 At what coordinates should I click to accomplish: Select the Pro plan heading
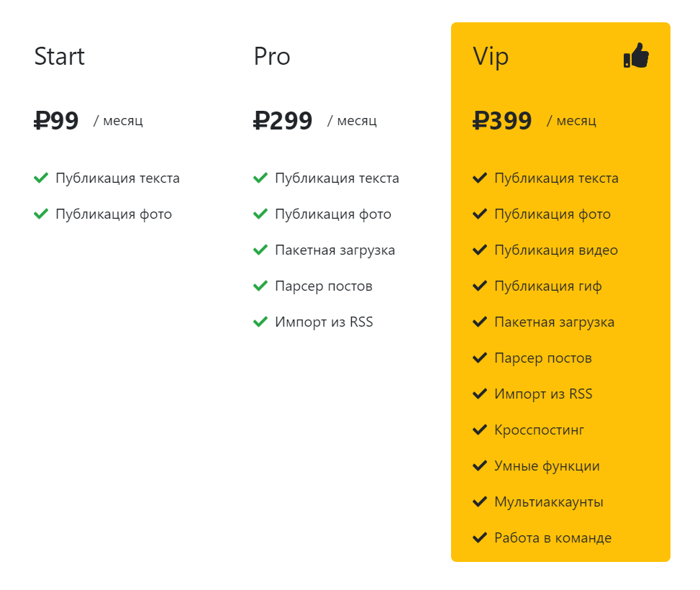(272, 56)
